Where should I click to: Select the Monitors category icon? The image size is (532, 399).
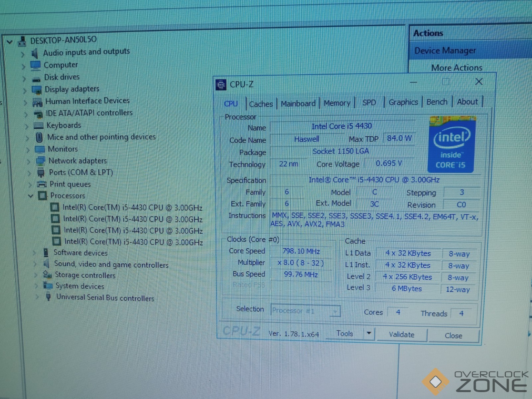point(40,149)
